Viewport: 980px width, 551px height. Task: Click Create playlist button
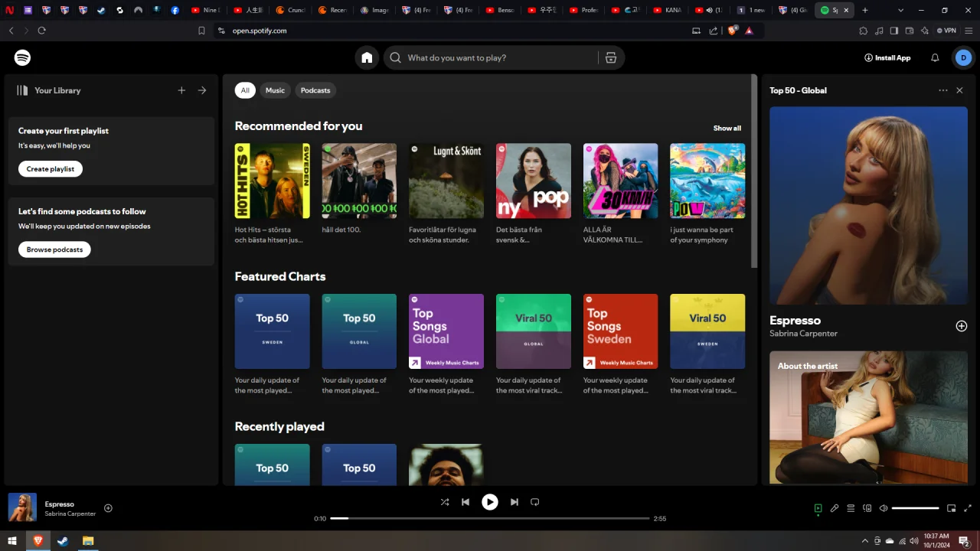coord(51,168)
